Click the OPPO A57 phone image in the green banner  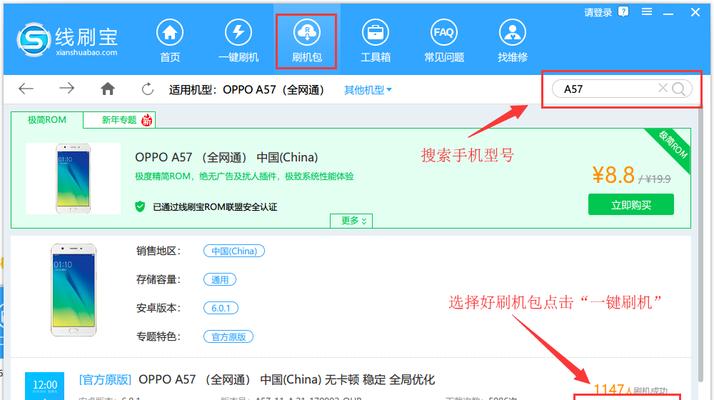pyautogui.click(x=73, y=178)
